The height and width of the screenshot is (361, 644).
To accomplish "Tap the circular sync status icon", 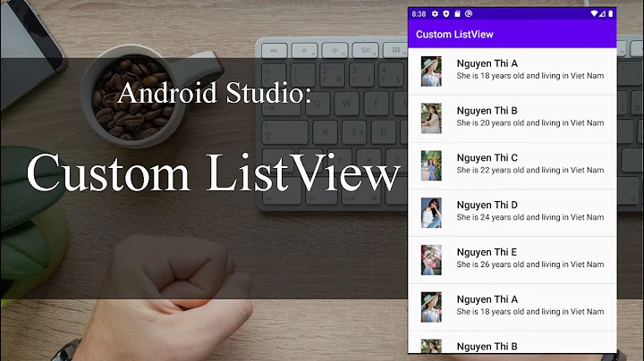I will coord(469,13).
